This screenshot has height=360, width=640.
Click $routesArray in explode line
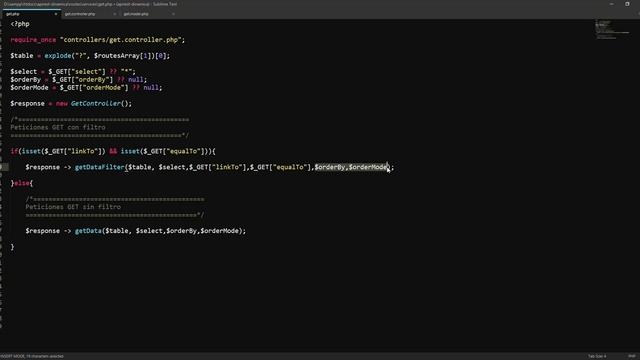tap(117, 56)
